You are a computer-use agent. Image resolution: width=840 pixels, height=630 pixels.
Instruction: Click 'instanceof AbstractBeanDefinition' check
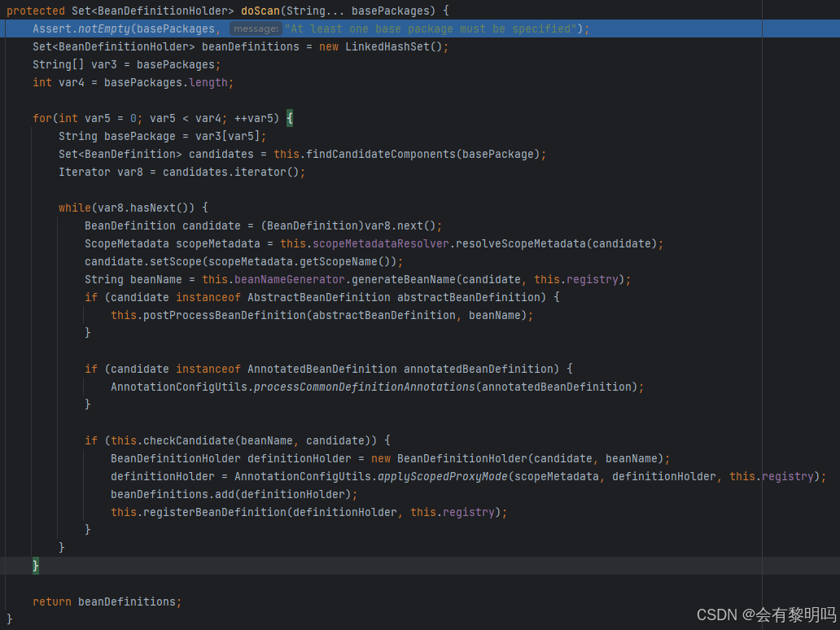283,297
